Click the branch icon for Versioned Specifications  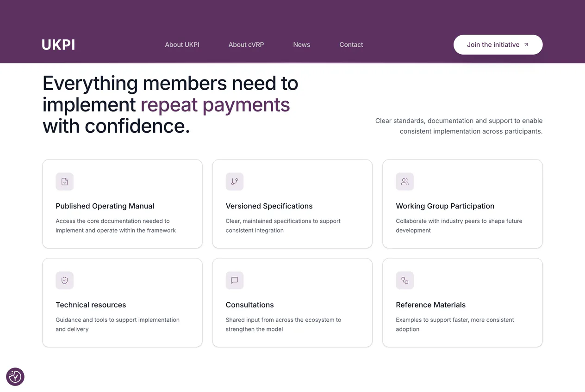[x=235, y=182]
